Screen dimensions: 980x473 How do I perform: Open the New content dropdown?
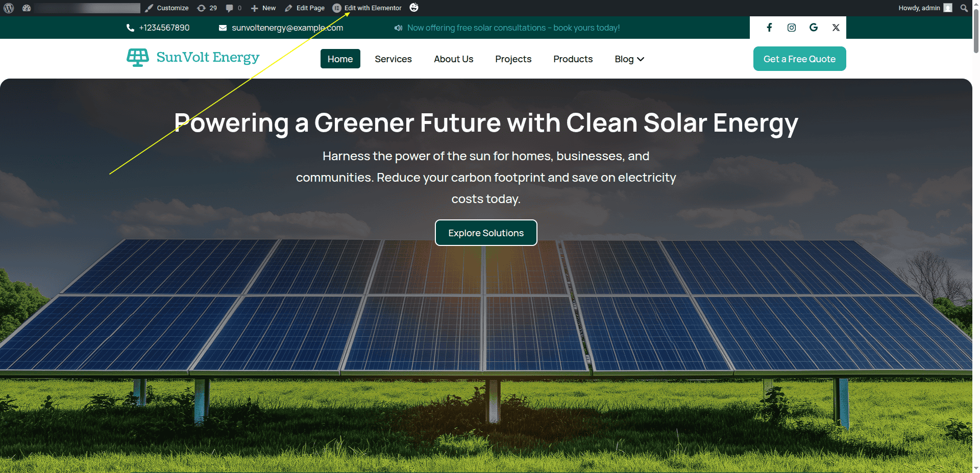click(x=263, y=8)
